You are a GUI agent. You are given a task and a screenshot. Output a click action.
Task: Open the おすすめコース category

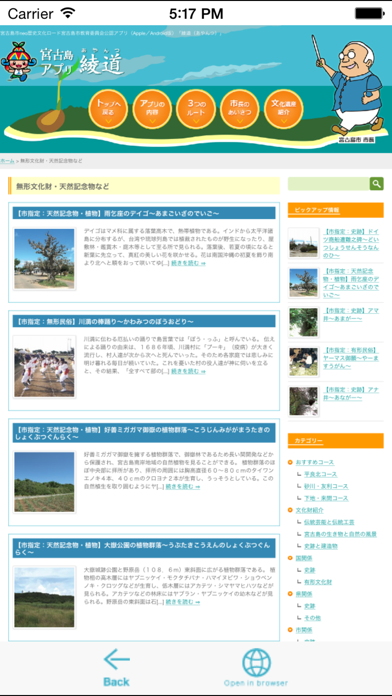click(x=315, y=462)
